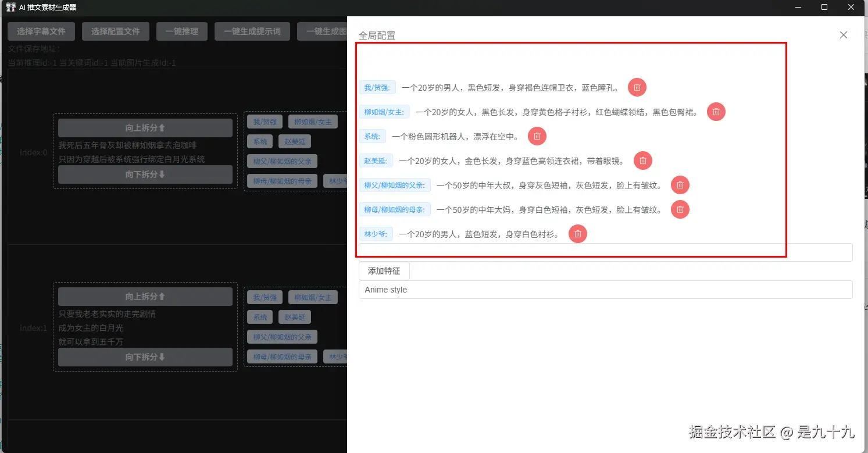The width and height of the screenshot is (868, 453).
Task: Select 柳父/柳如烟的父亲 tag in index:0
Action: pos(282,161)
